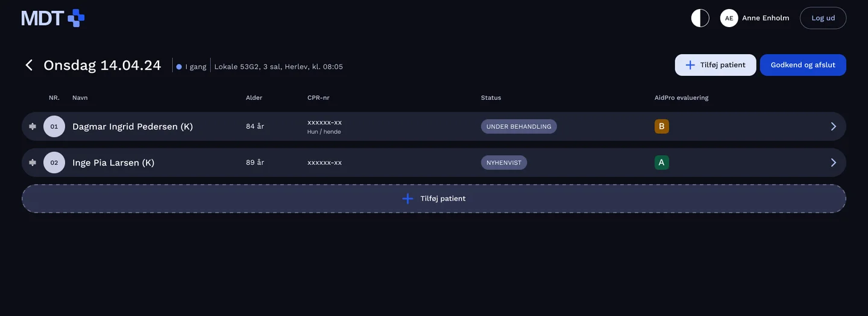Open the AE user avatar

tap(729, 18)
